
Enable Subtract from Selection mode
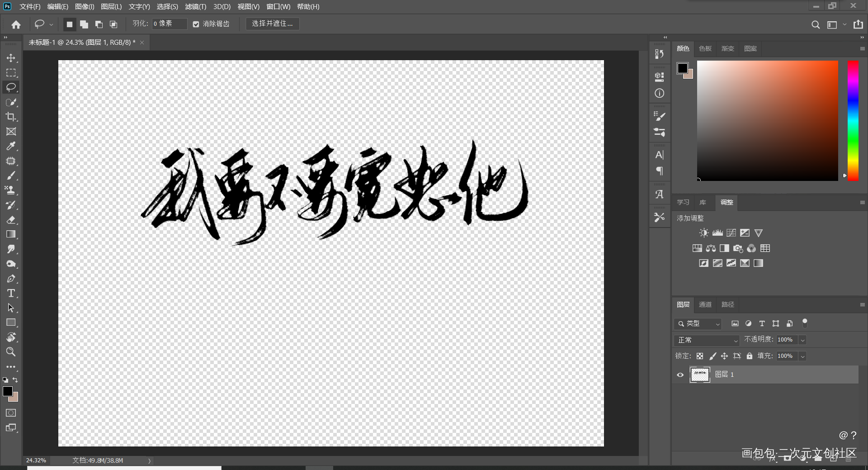point(99,24)
